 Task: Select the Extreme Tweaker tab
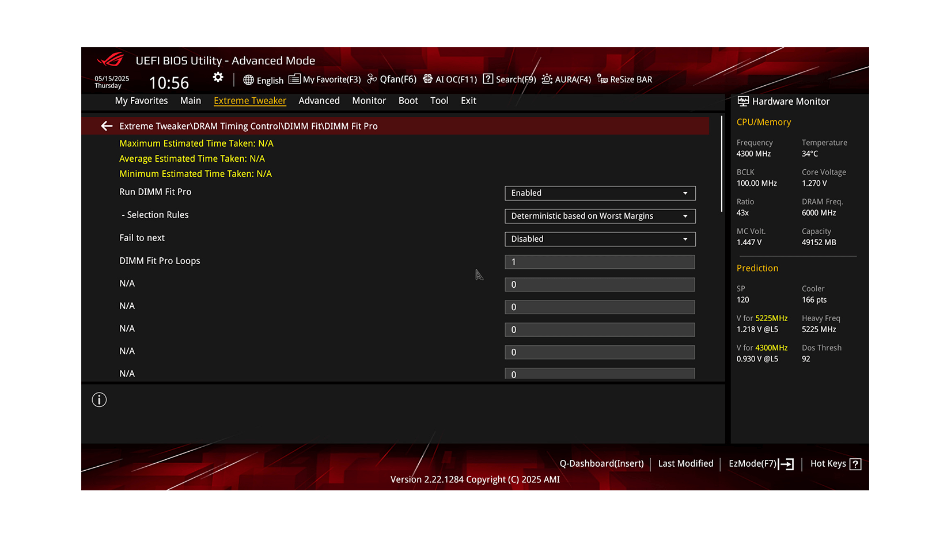250,101
